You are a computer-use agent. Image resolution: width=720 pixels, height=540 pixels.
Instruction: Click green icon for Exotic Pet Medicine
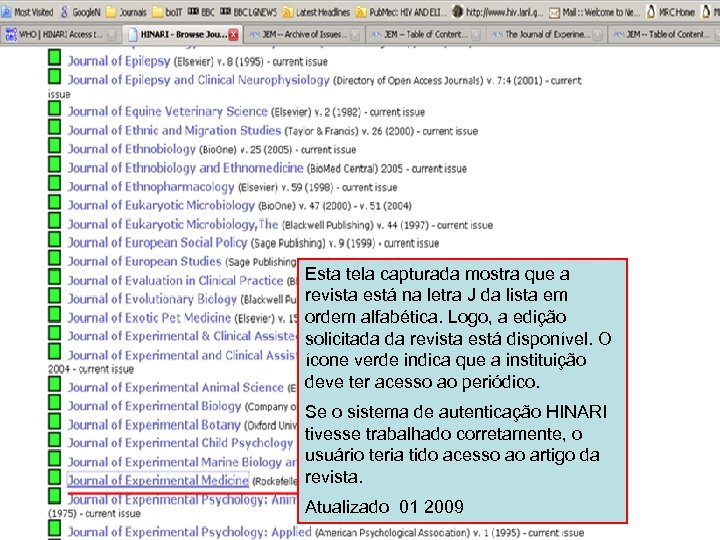(x=55, y=314)
